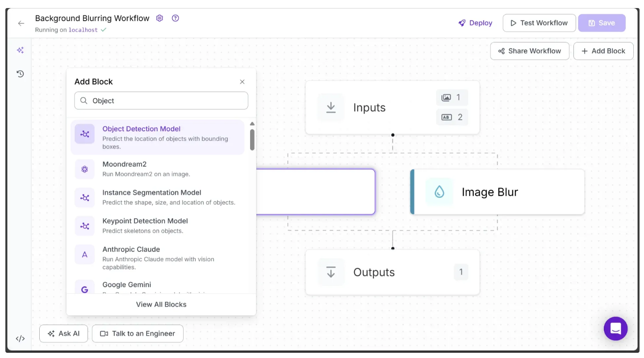Click the localhost server label

tap(83, 30)
